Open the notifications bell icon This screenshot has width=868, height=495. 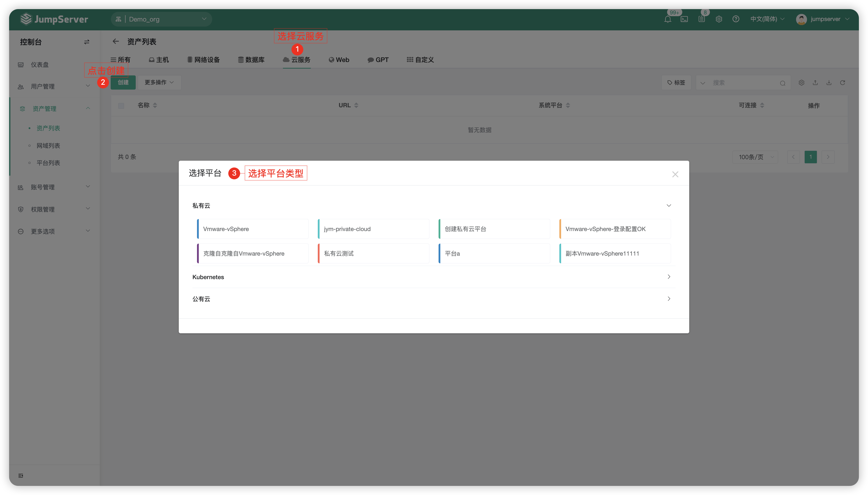click(x=667, y=19)
